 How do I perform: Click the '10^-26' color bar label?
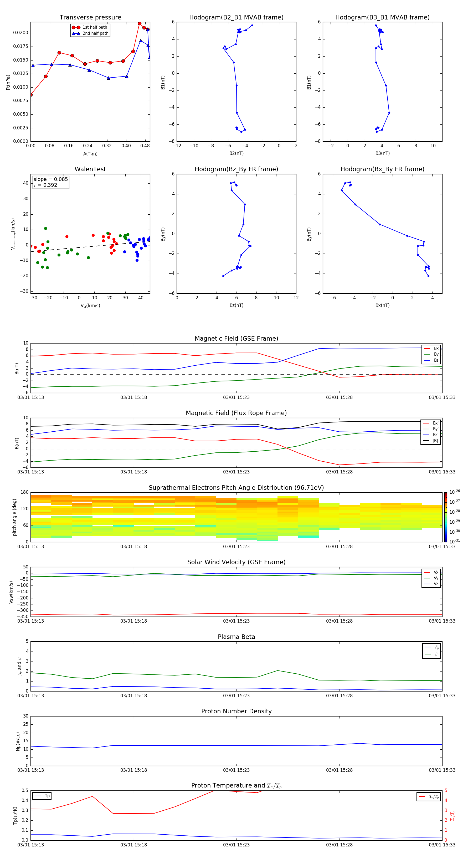(x=455, y=492)
